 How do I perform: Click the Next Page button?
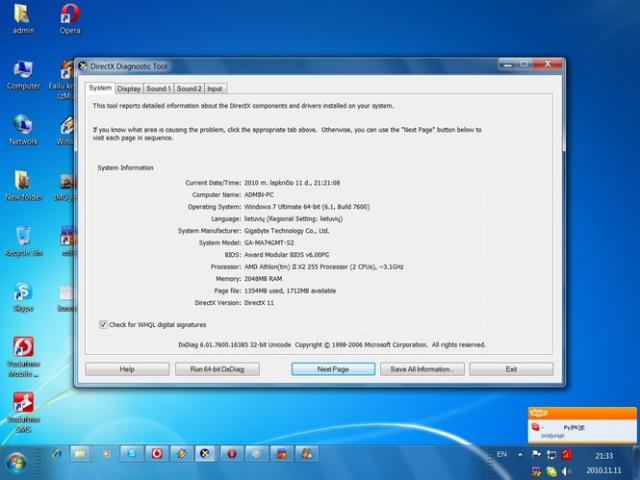pyautogui.click(x=333, y=369)
